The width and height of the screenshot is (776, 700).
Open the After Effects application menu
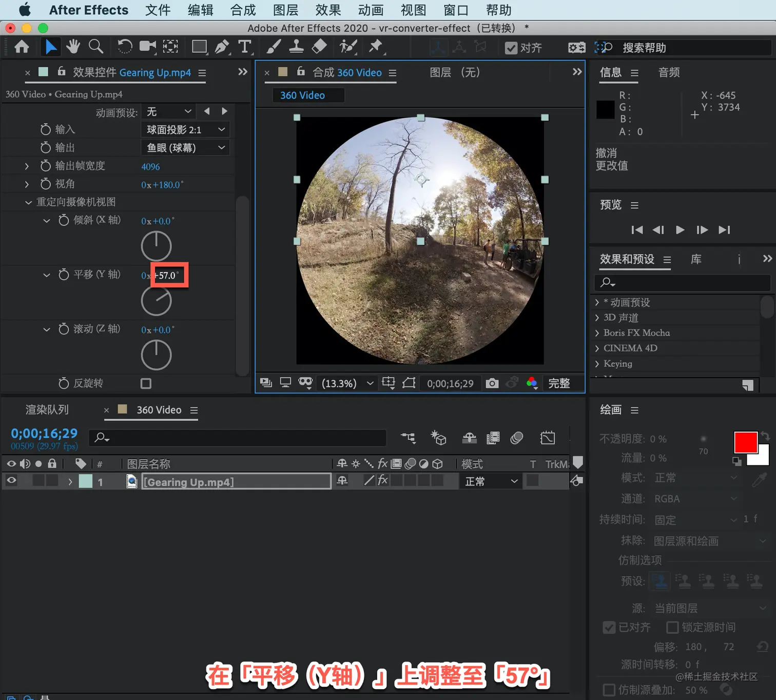pos(89,10)
